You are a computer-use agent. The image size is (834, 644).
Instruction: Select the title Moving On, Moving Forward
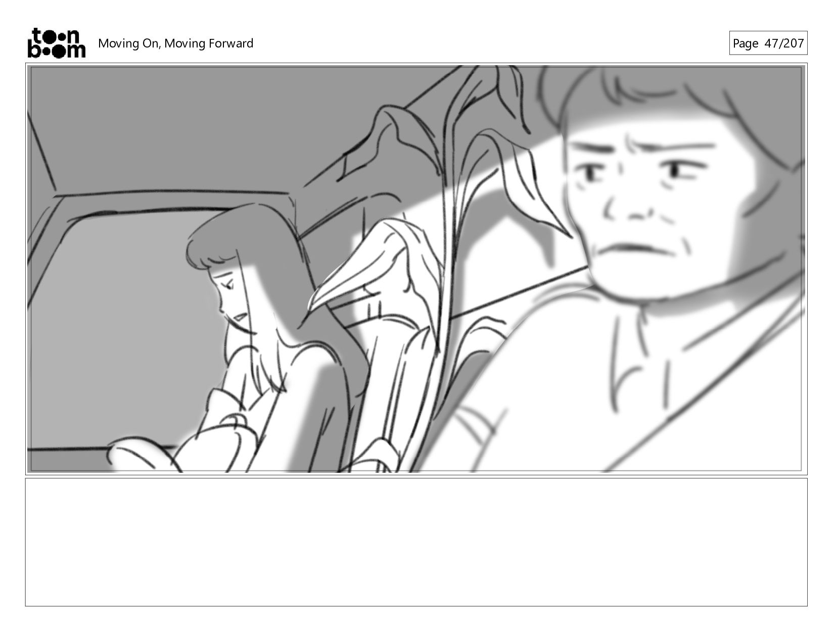175,43
